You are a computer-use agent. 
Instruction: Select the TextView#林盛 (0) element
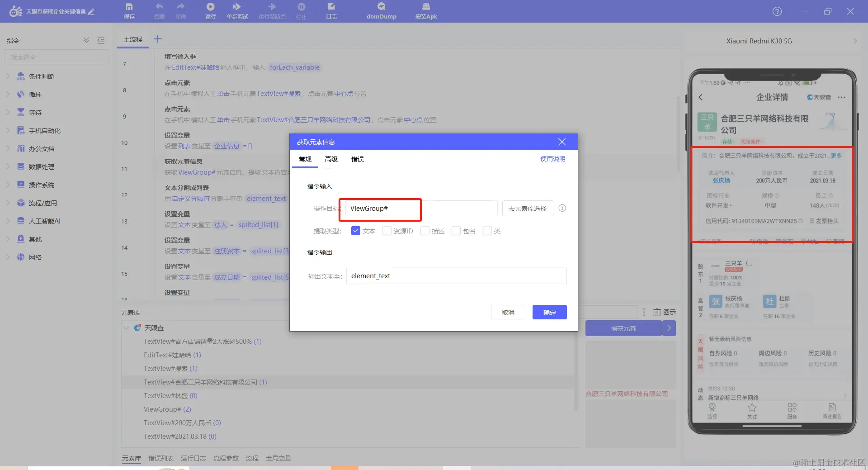(170, 396)
